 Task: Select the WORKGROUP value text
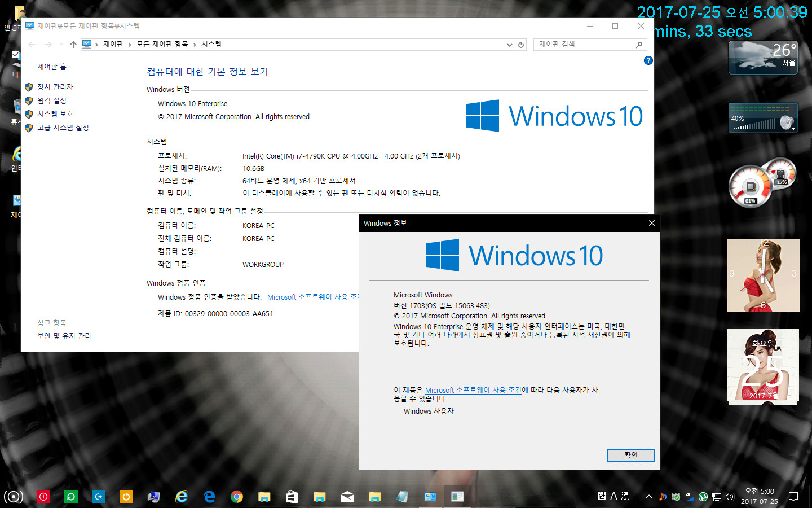pyautogui.click(x=263, y=265)
